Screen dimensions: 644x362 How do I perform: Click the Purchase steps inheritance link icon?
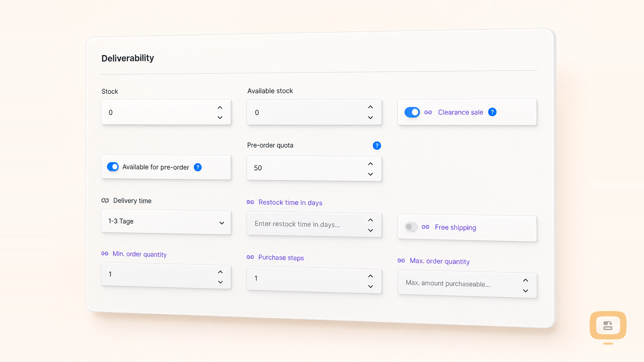(250, 257)
